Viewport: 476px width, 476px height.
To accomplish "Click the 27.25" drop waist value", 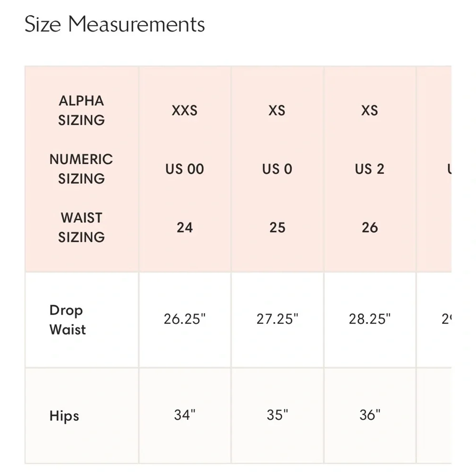I will [277, 319].
